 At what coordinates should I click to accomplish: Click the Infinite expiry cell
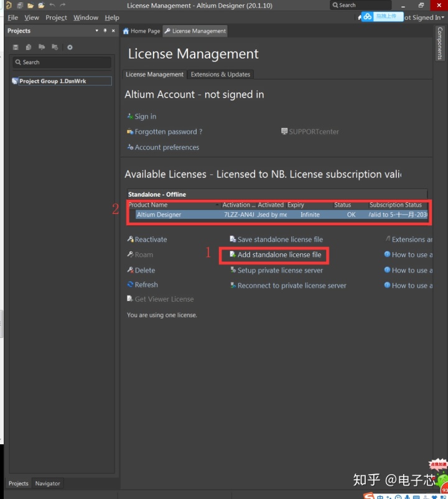tap(310, 215)
